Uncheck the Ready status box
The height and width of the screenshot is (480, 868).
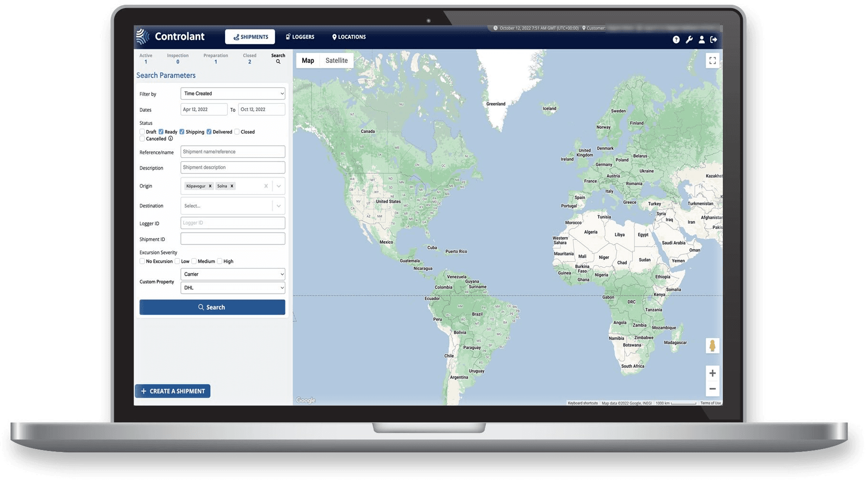(161, 132)
